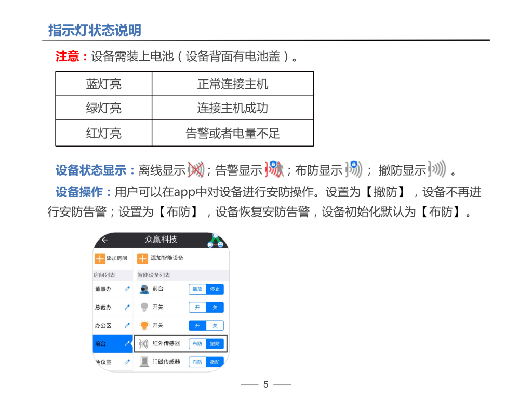Viewport: 532px width, 399px height.
Task: Click the 红外传感器 infrared sensor icon
Action: 144,344
